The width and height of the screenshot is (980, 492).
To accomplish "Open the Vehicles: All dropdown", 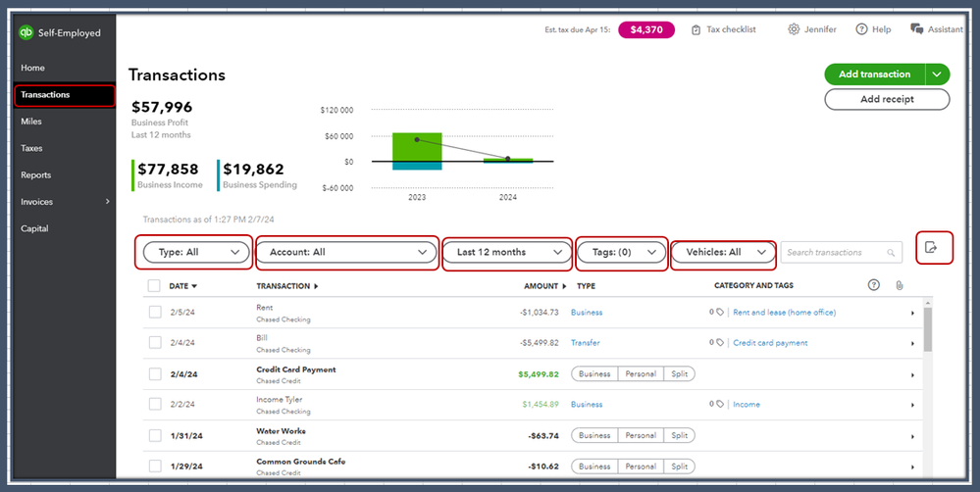I will 723,252.
